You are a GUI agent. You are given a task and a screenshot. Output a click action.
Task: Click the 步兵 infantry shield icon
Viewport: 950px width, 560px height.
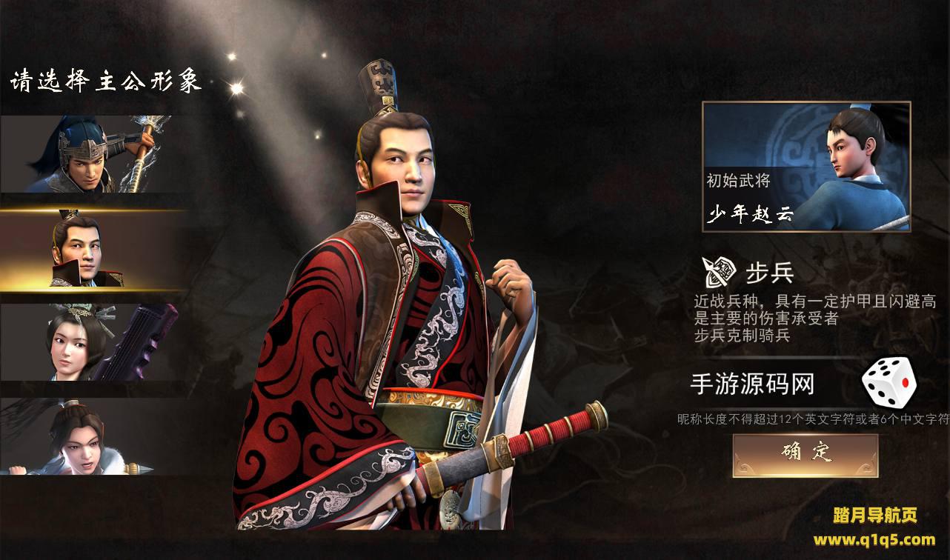click(719, 272)
